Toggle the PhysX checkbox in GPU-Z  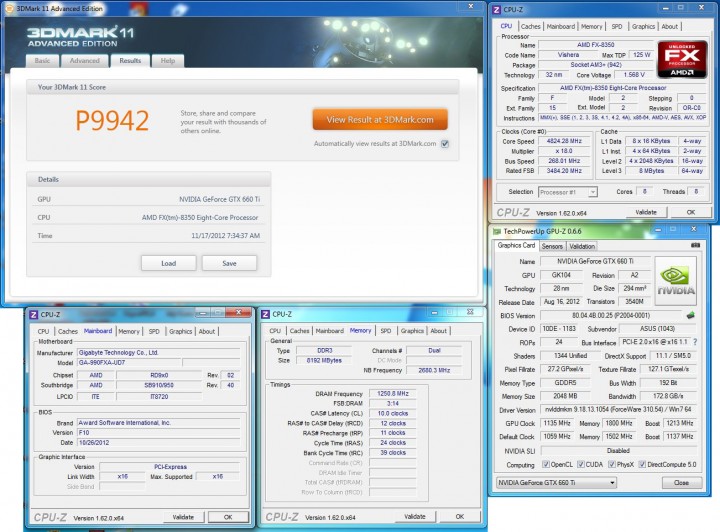(x=612, y=464)
